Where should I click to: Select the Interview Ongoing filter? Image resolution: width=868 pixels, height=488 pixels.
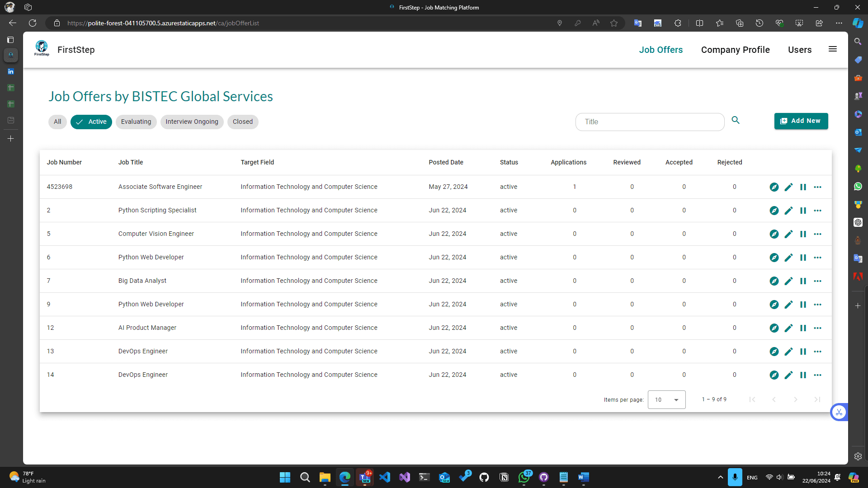192,122
